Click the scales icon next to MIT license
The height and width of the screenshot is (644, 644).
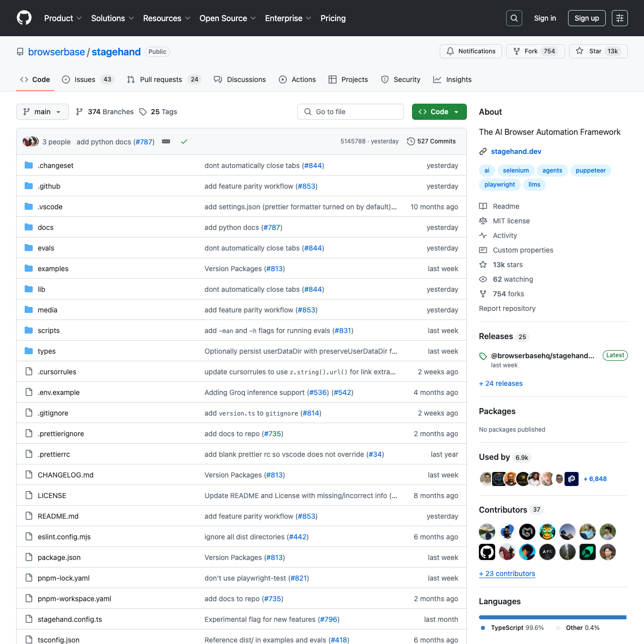[x=483, y=221]
